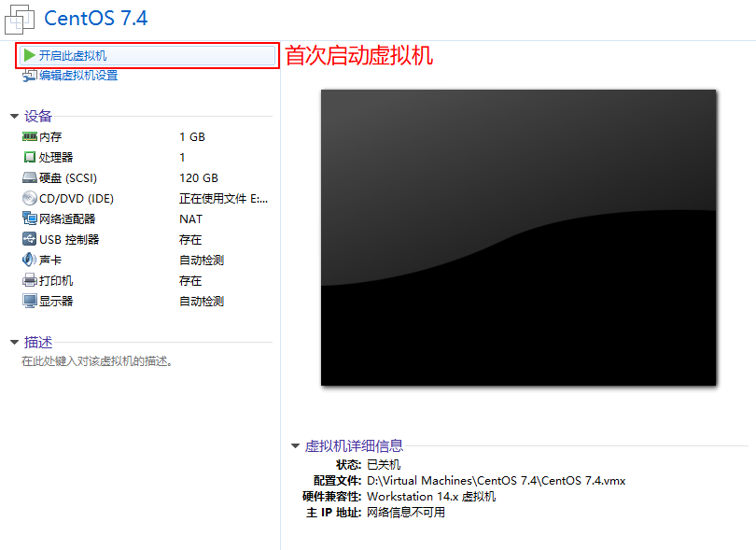The height and width of the screenshot is (550, 756).
Task: Click the green play arrow icon
Action: pyautogui.click(x=30, y=55)
